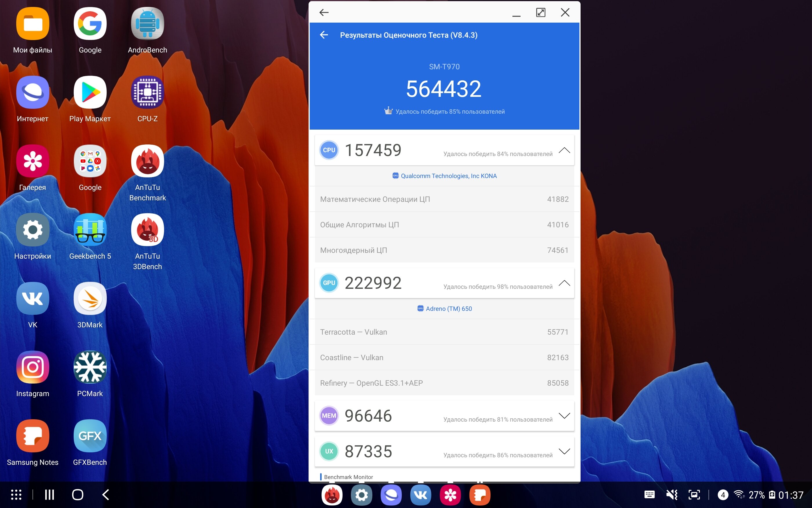Launch AnTuTu Benchmark from the desktop

click(148, 161)
